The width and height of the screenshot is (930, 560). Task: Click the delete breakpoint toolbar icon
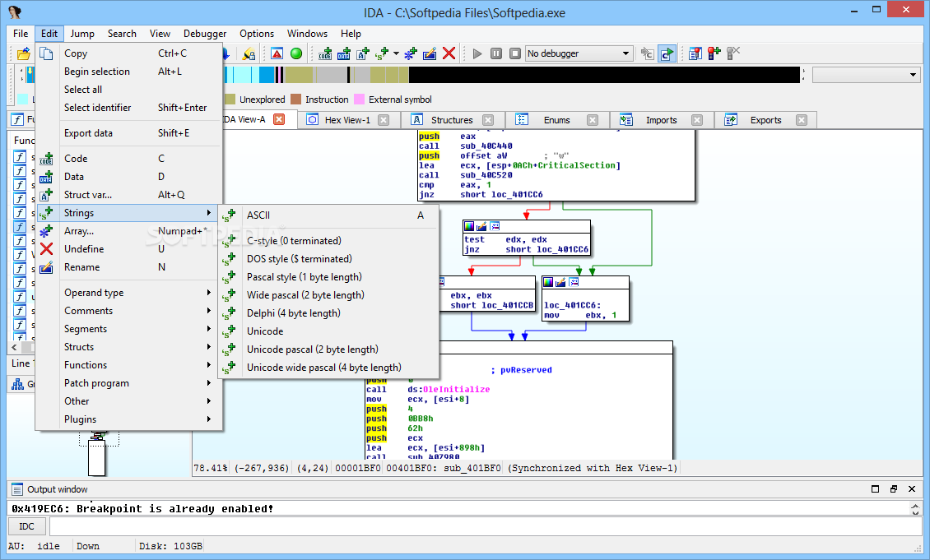point(733,53)
